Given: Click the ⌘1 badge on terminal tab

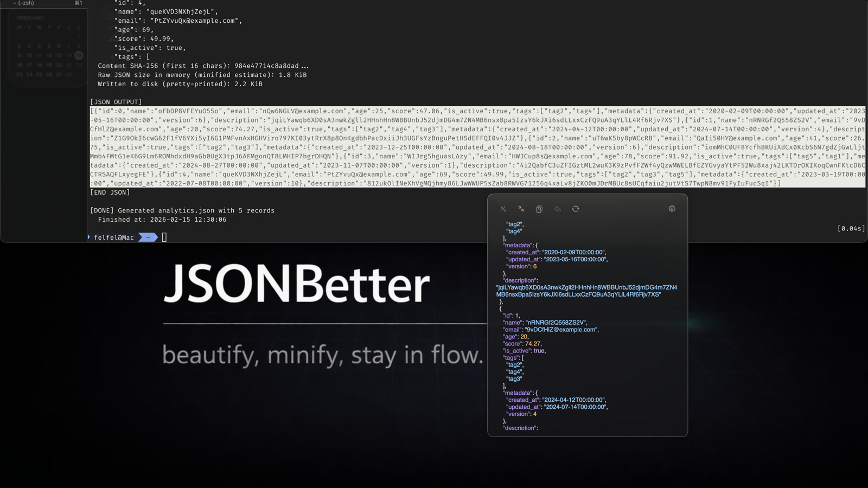Looking at the screenshot, I should tap(77, 3).
